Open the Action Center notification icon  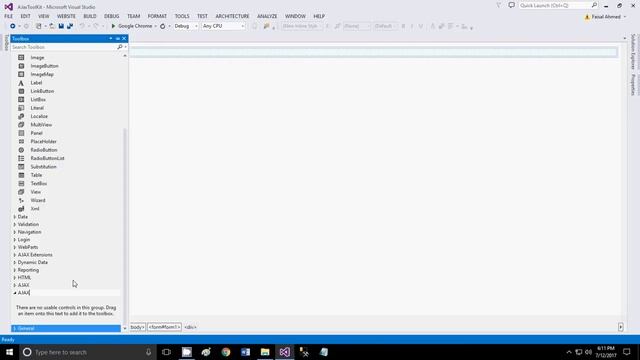(x=627, y=352)
